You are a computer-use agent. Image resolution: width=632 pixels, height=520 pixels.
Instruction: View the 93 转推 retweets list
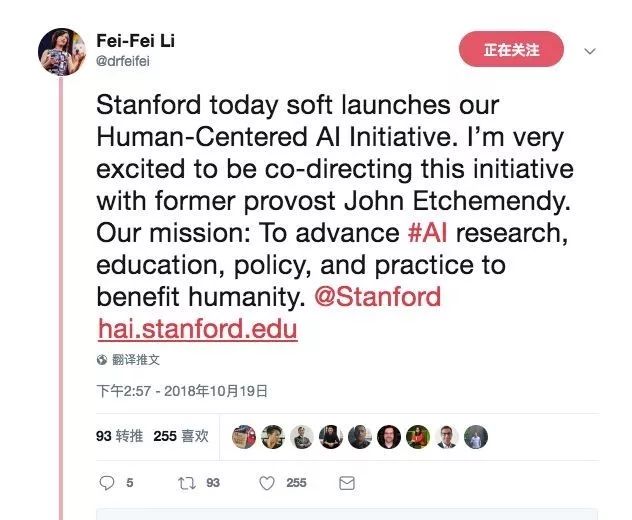click(117, 436)
